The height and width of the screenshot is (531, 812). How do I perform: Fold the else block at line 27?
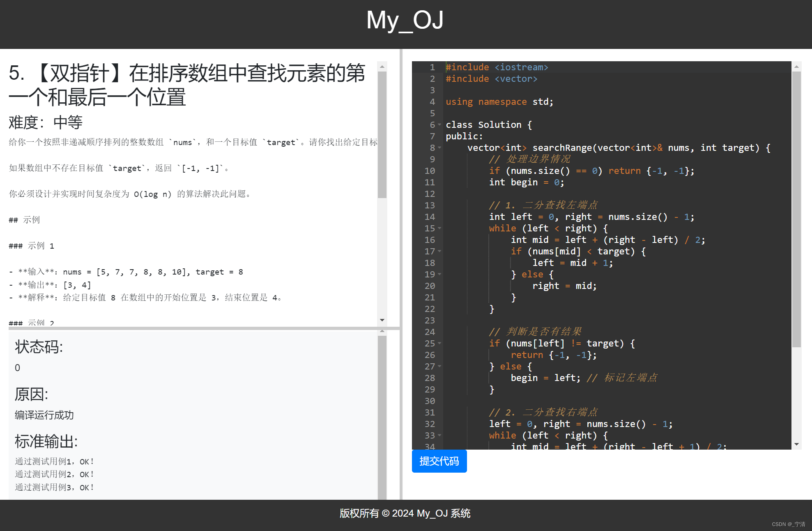coord(439,366)
